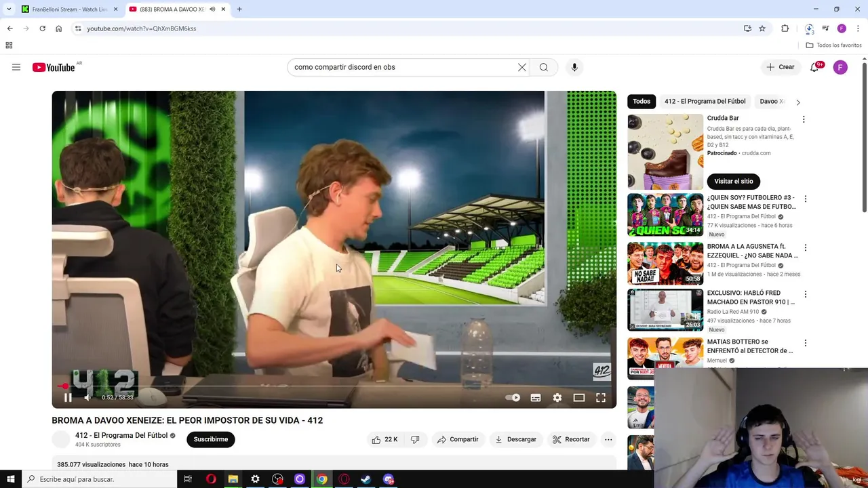
Task: Like the video with 22 K likes
Action: (x=384, y=439)
